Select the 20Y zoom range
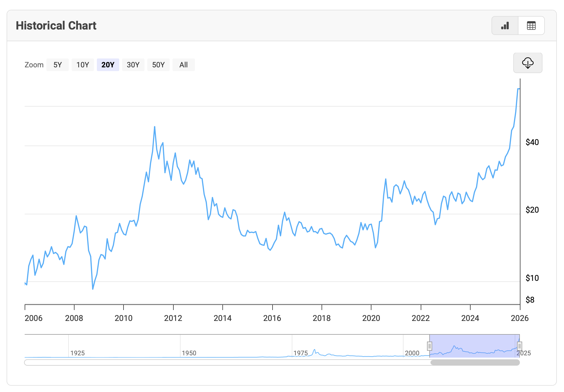This screenshot has height=392, width=564. (x=108, y=65)
